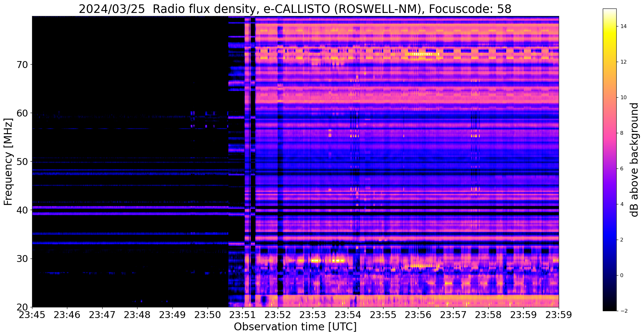
Task: Click the 23:48 time tick label
Action: [137, 314]
